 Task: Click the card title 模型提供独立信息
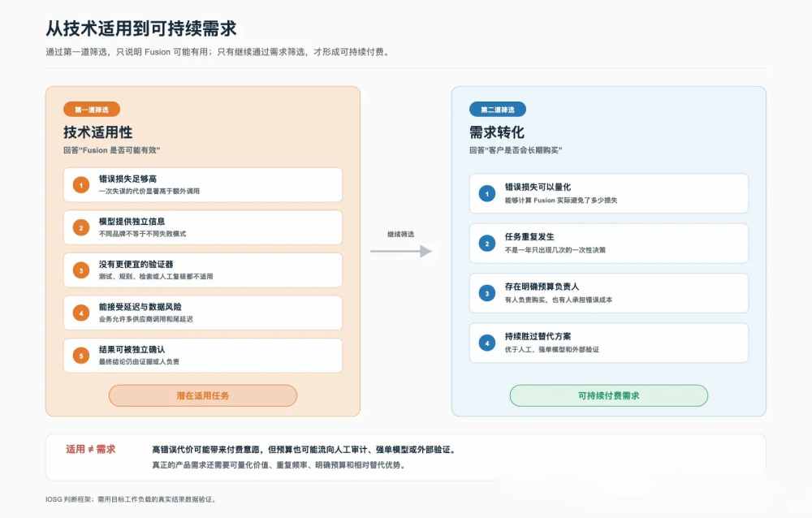point(132,221)
